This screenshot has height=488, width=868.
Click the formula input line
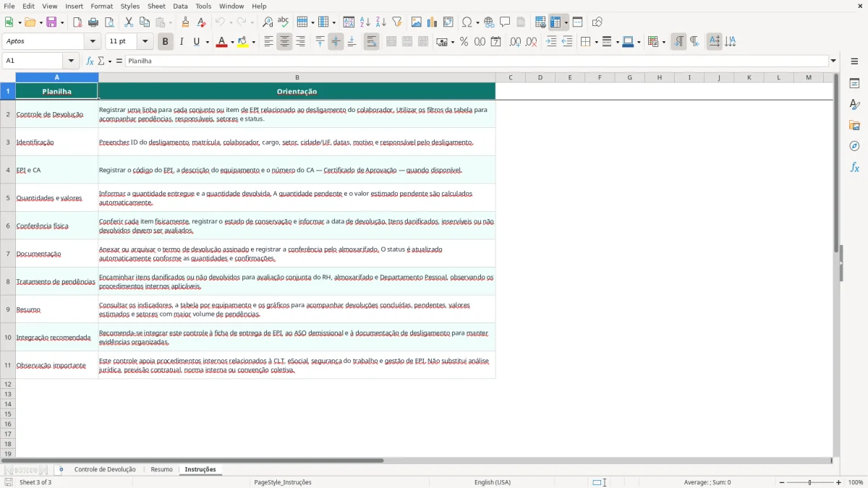pos(477,61)
